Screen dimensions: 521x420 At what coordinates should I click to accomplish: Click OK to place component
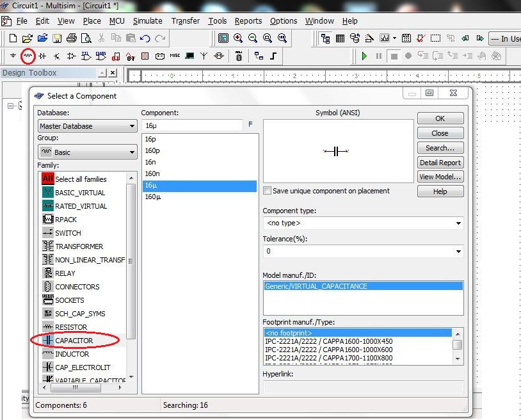point(440,118)
